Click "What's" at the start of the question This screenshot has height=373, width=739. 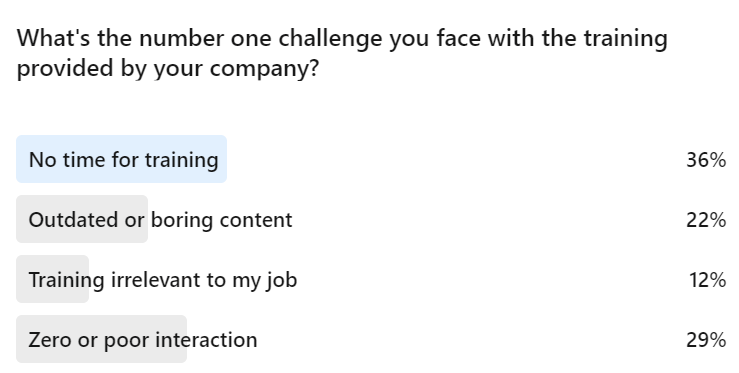(x=53, y=38)
